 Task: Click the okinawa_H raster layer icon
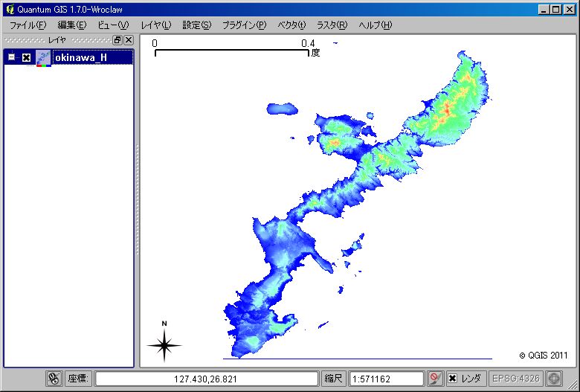click(44, 58)
